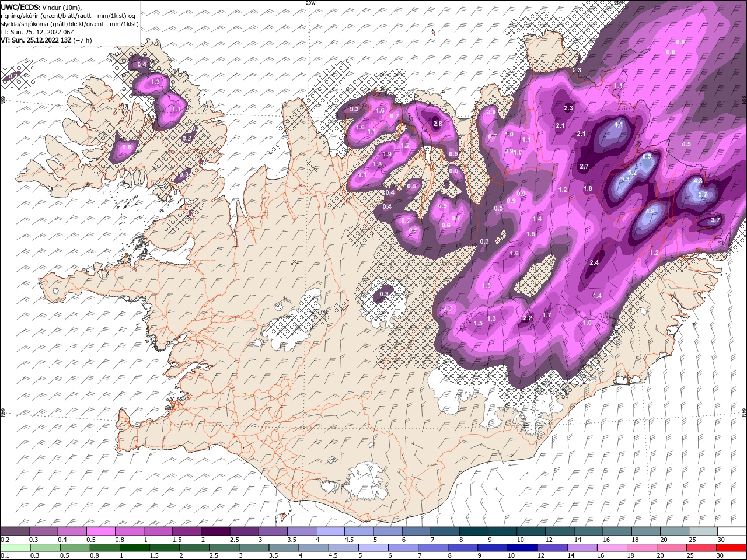
Task: Click the '7' label in upper legend row
Action: [x=431, y=540]
